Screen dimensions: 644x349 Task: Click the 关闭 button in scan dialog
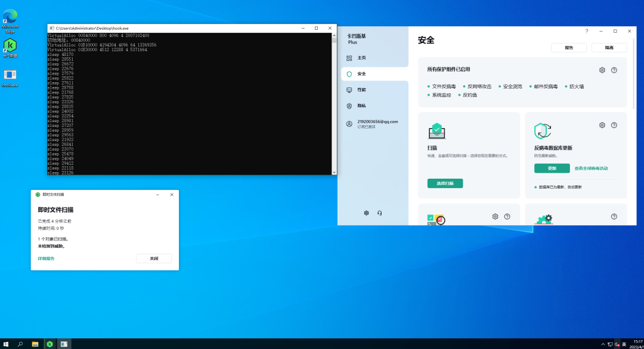[154, 258]
